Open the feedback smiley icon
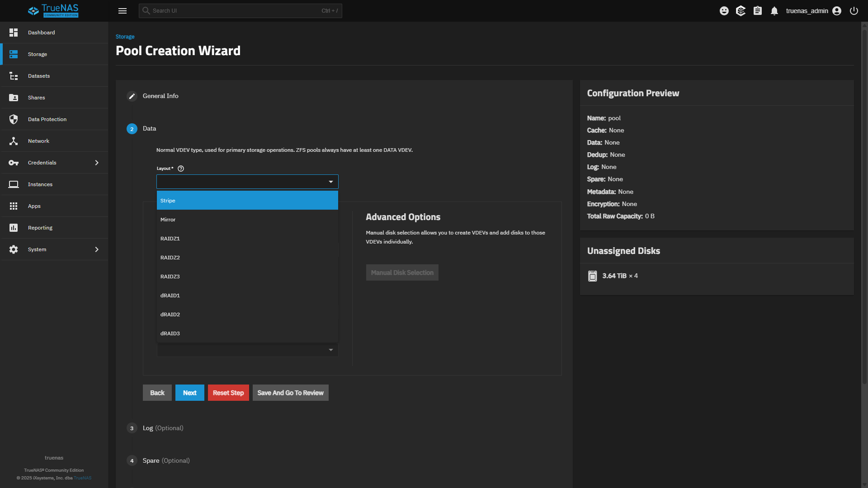 (724, 11)
